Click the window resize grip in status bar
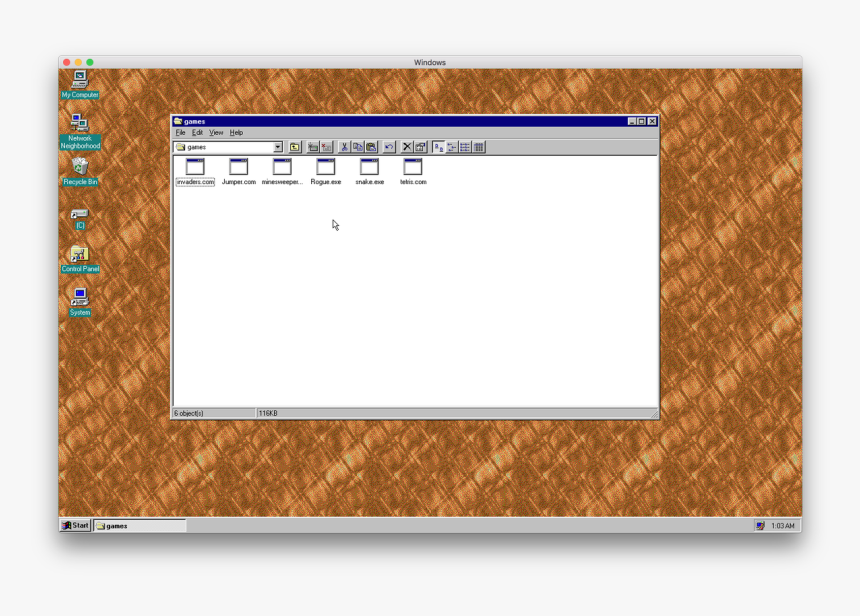The height and width of the screenshot is (616, 860). pyautogui.click(x=654, y=414)
